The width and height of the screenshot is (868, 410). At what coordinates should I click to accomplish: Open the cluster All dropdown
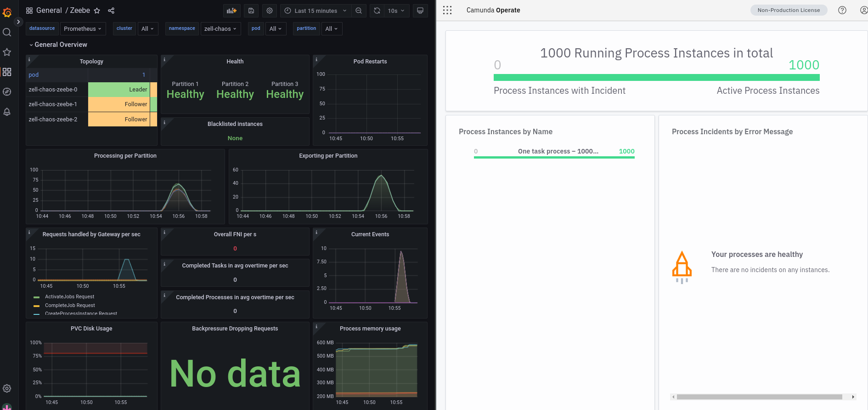[x=148, y=28]
